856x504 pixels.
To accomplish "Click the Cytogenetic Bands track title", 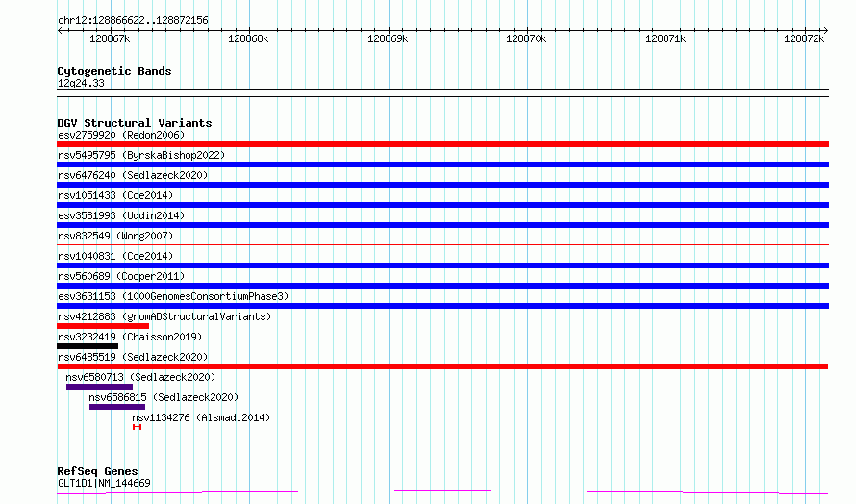I will tap(114, 71).
